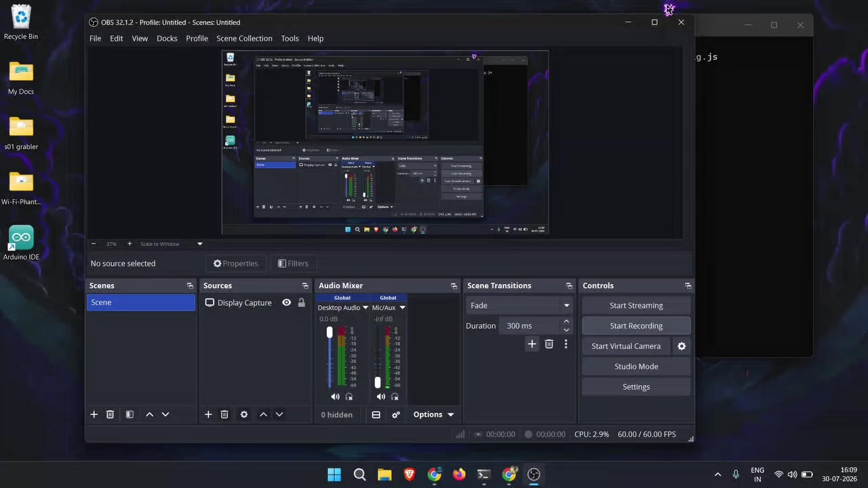Open source properties gear in the Sources dock
868x488 pixels.
[x=244, y=415]
